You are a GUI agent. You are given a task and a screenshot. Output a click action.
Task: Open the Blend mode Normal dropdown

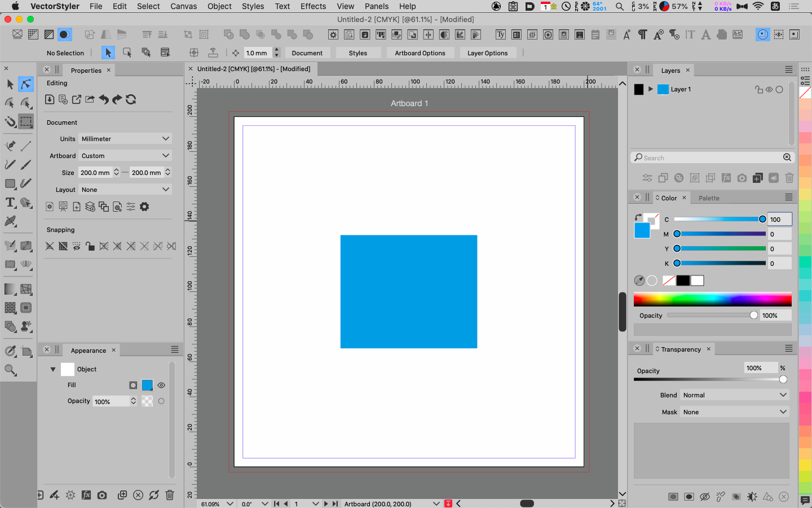pyautogui.click(x=734, y=395)
